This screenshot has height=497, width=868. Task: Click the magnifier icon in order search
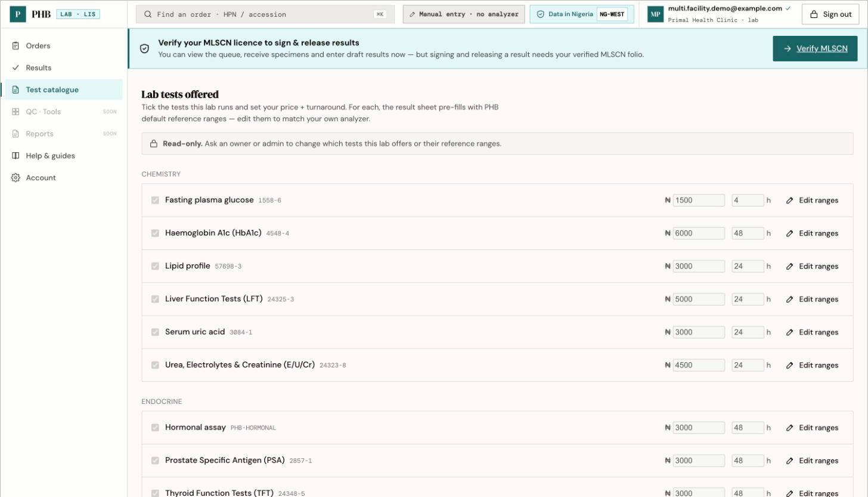pyautogui.click(x=148, y=14)
